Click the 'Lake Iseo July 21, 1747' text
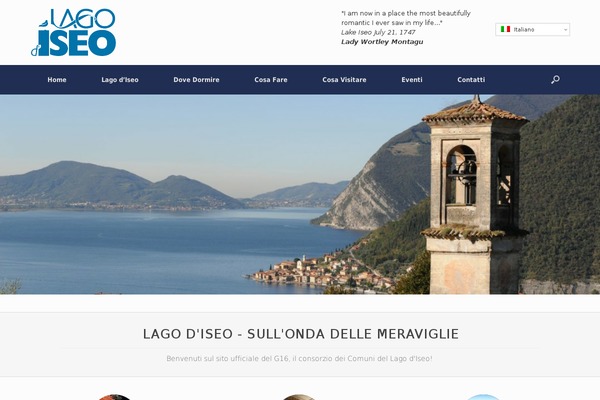Image resolution: width=600 pixels, height=400 pixels. [378, 32]
